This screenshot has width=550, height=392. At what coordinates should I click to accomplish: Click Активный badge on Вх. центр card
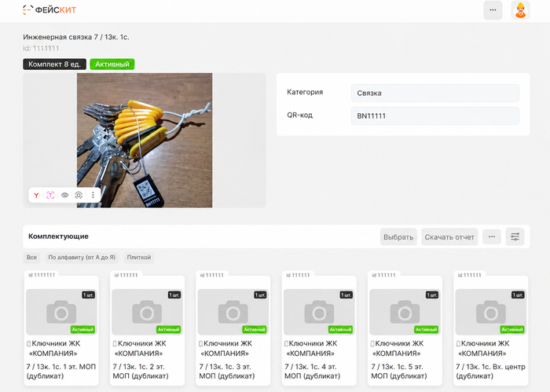[511, 329]
